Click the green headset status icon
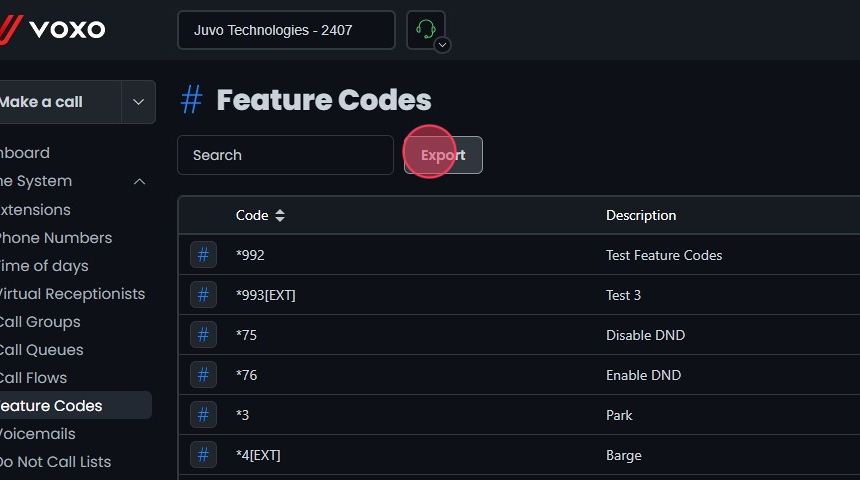 point(425,29)
